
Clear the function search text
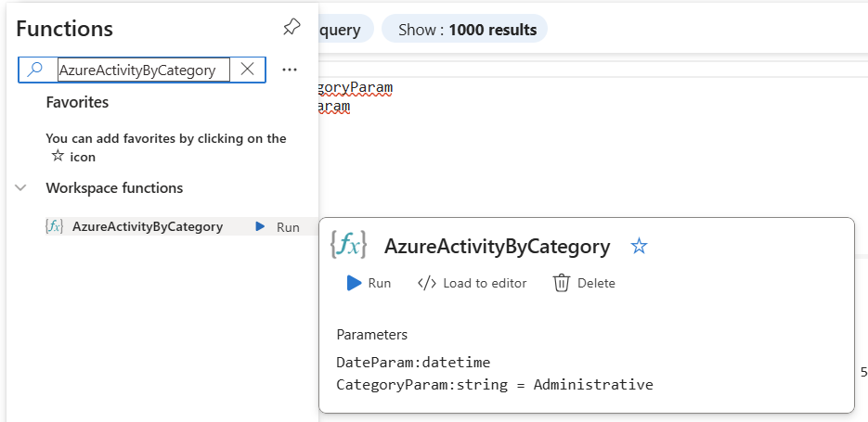[x=247, y=70]
